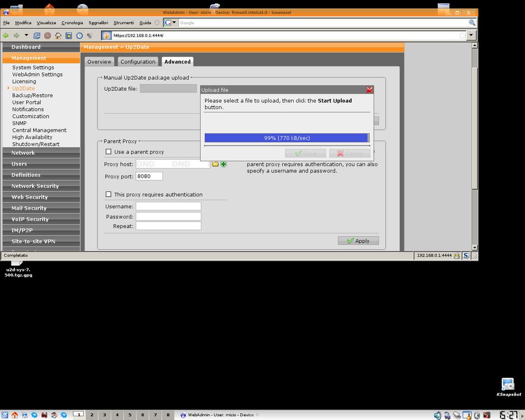The height and width of the screenshot is (420, 525).
Task: Click the stop loading icon
Action: [x=48, y=36]
